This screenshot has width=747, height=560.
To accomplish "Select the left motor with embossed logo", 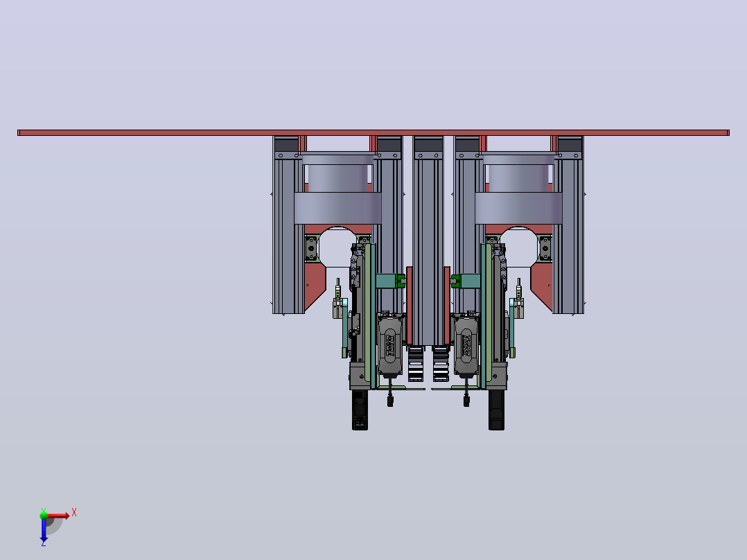I will coord(390,345).
